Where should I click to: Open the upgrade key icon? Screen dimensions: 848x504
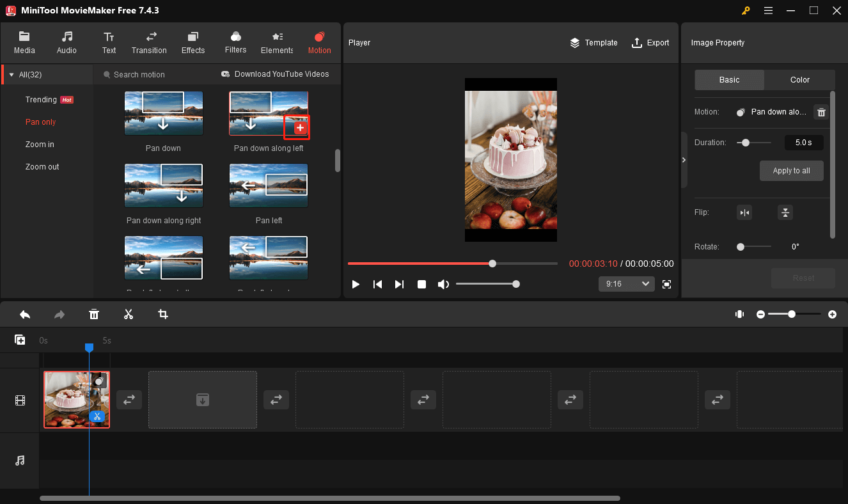coord(746,10)
